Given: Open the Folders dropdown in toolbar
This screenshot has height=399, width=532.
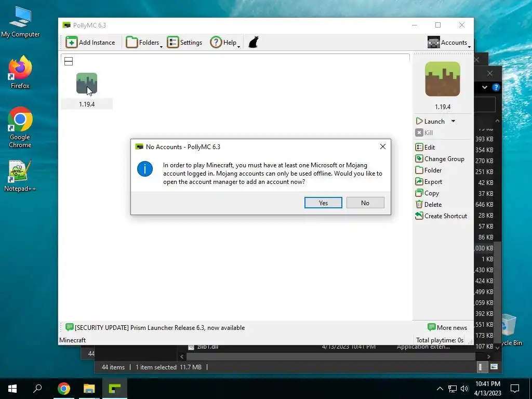Looking at the screenshot, I should [144, 43].
